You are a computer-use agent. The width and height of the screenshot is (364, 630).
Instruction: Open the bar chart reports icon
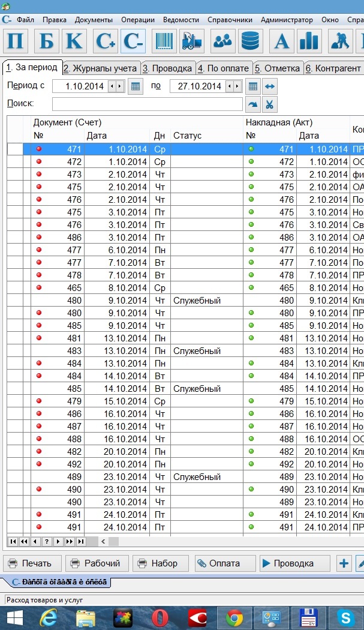(x=309, y=41)
